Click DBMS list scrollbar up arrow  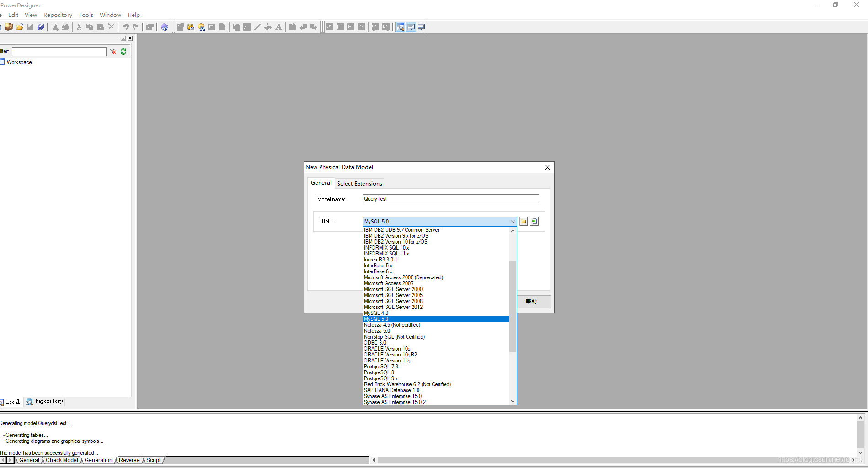513,231
